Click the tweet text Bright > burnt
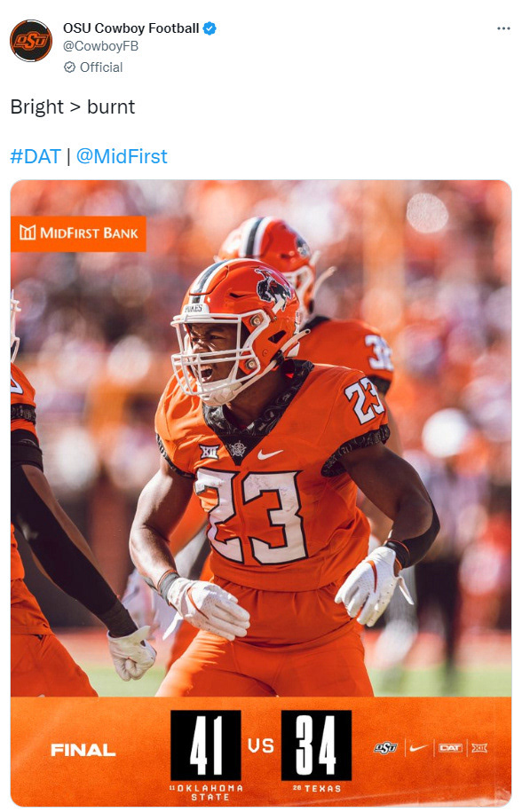This screenshot has width=522, height=812. (73, 107)
